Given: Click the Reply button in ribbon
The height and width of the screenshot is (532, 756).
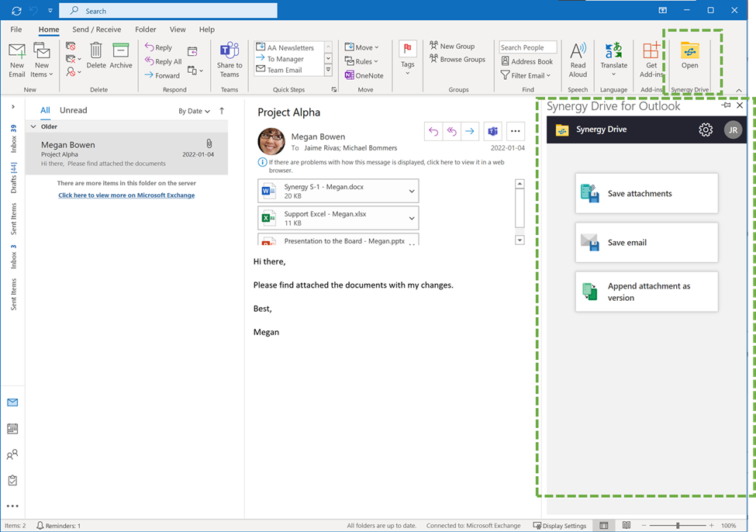Looking at the screenshot, I should pyautogui.click(x=159, y=47).
